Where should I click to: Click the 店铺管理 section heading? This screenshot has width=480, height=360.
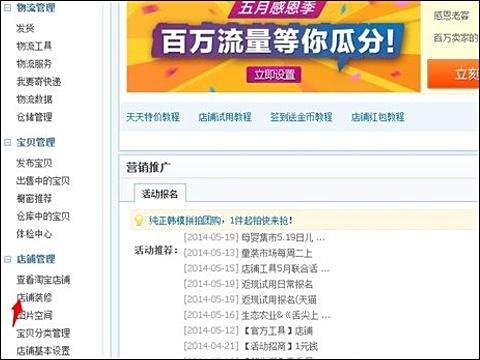pos(36,259)
